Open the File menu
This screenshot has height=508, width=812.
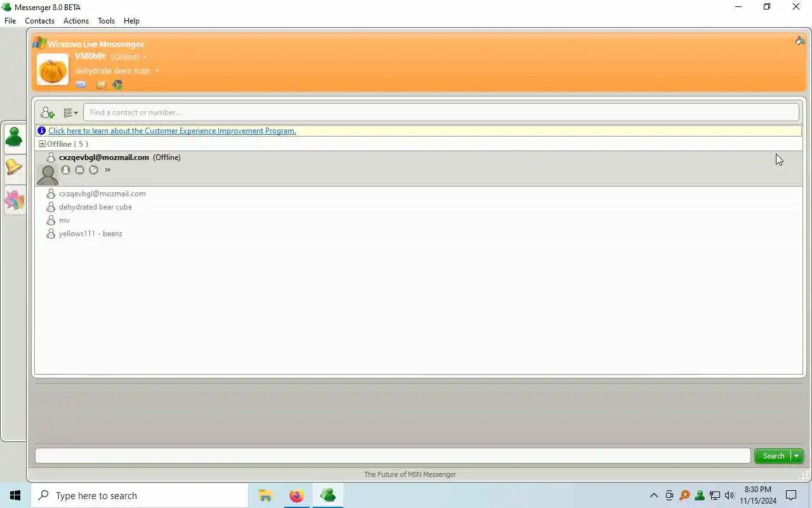pos(10,21)
